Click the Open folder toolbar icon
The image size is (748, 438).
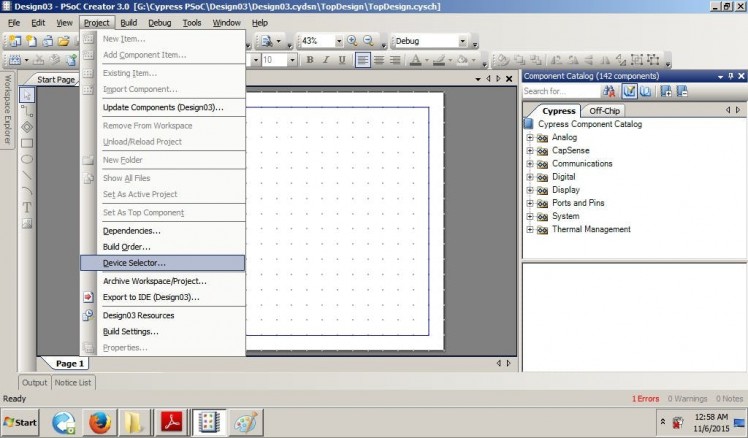coord(63,41)
